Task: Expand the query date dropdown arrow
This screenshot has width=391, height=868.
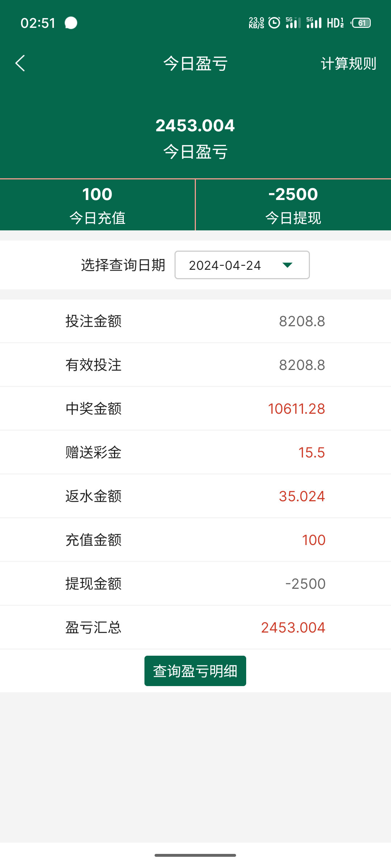Action: [x=287, y=265]
